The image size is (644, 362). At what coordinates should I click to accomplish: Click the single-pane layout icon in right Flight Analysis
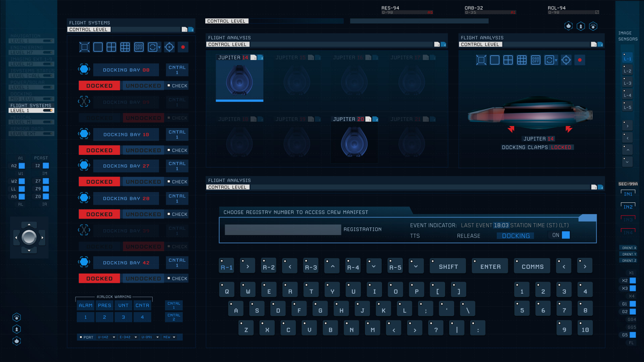click(x=494, y=60)
